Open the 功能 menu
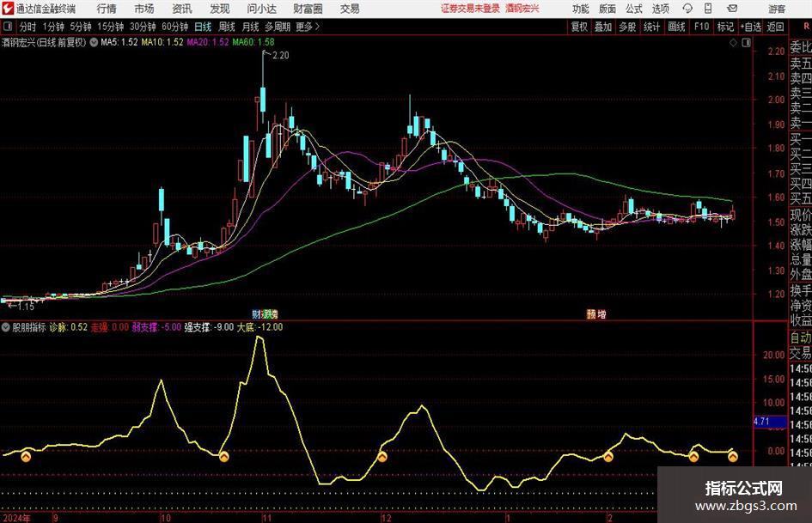Screen dimensions: 812x523 coord(581,9)
